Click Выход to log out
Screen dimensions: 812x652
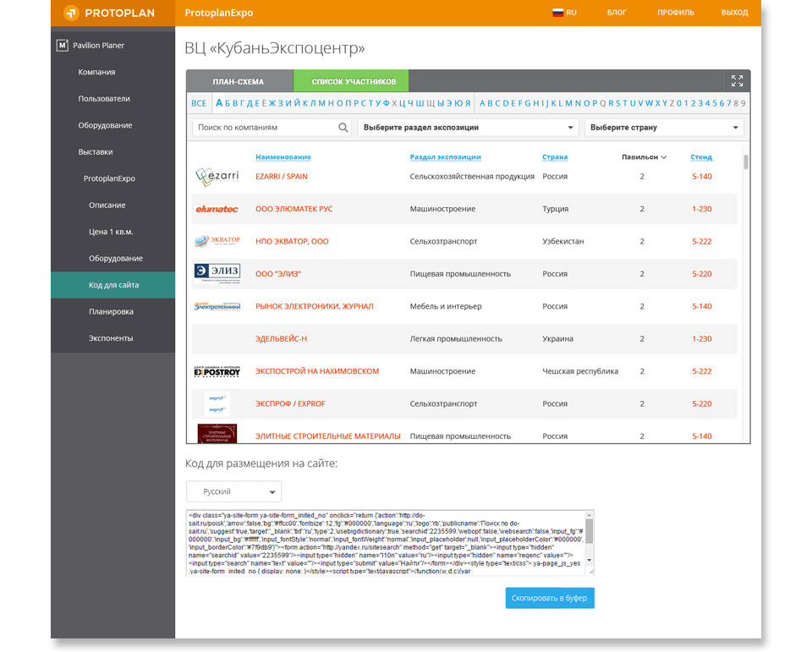(734, 13)
